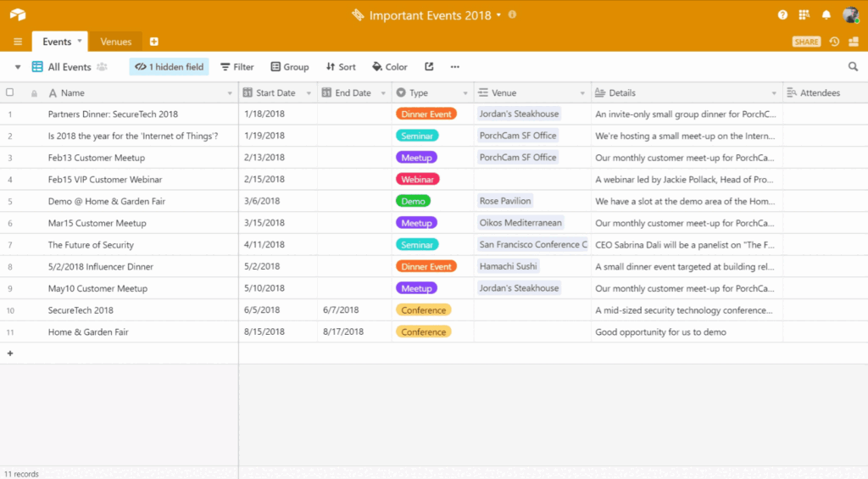Open the Color menu
The width and height of the screenshot is (868, 479).
(390, 67)
